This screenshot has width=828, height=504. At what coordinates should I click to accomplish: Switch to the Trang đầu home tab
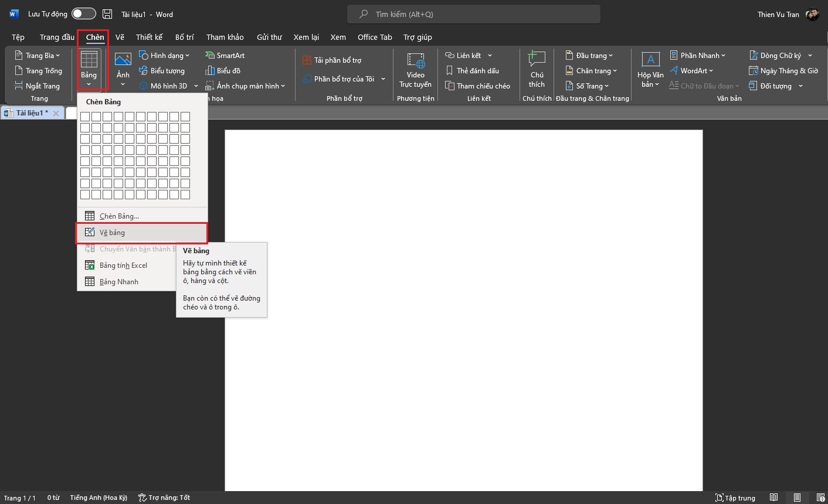click(x=57, y=37)
